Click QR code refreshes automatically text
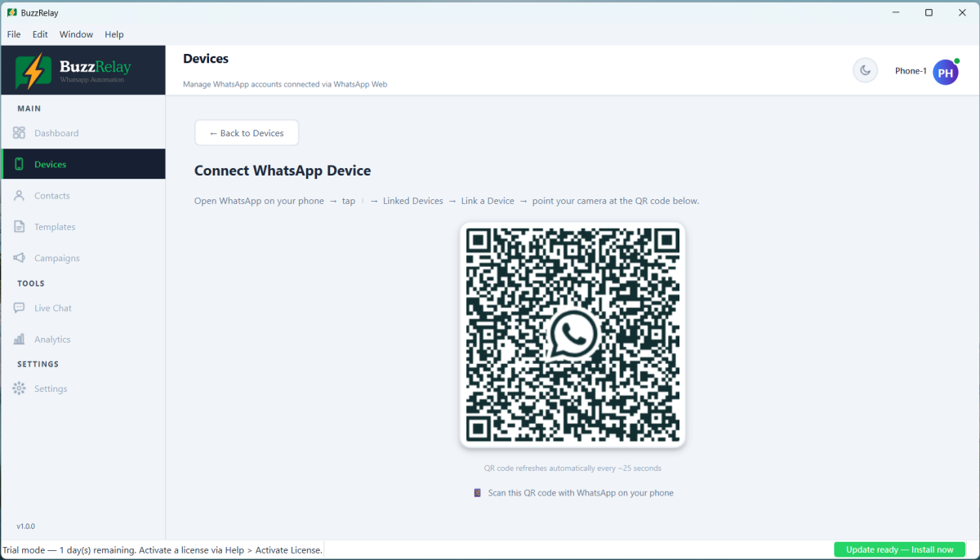 coord(572,469)
